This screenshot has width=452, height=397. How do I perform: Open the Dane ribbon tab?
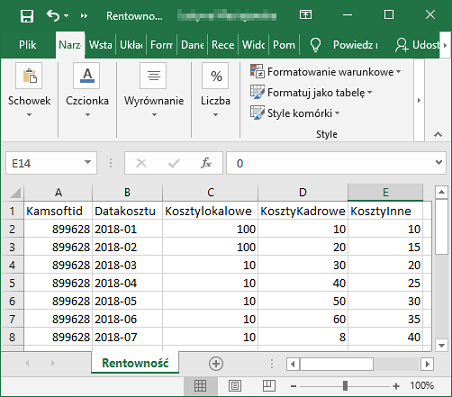pos(192,45)
